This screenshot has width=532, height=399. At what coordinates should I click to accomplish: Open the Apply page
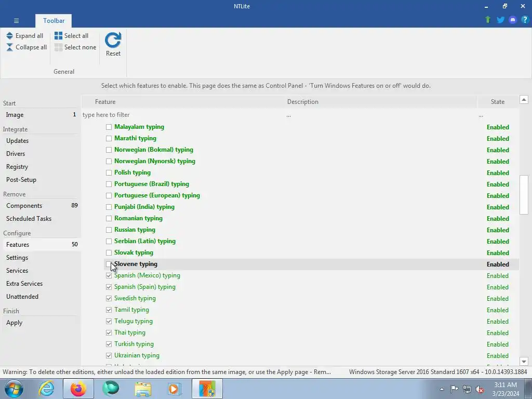pos(41,323)
